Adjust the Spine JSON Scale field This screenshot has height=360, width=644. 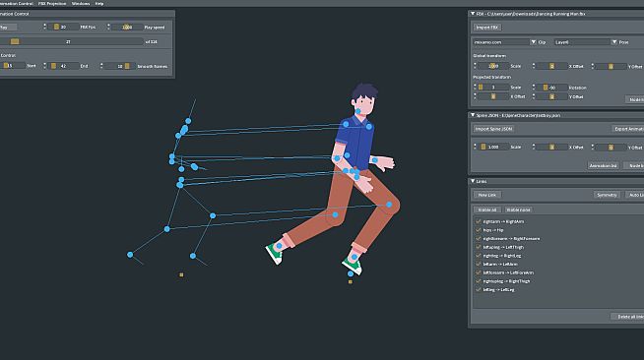pyautogui.click(x=493, y=147)
